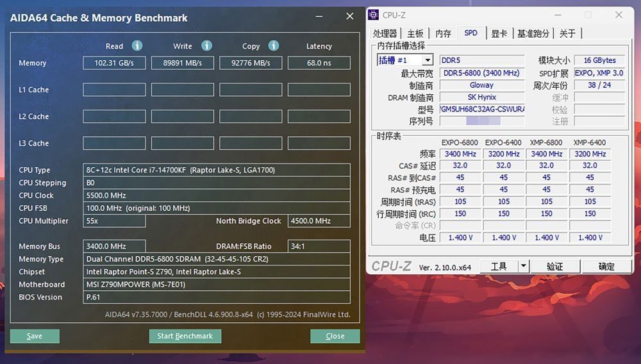Minimize the CPU-Z window
Image resolution: width=641 pixels, height=364 pixels.
coord(557,15)
